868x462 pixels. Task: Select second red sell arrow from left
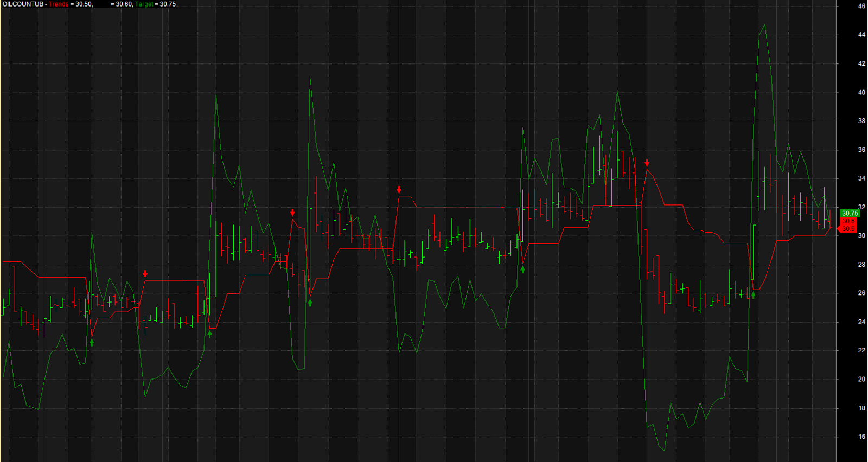point(292,213)
